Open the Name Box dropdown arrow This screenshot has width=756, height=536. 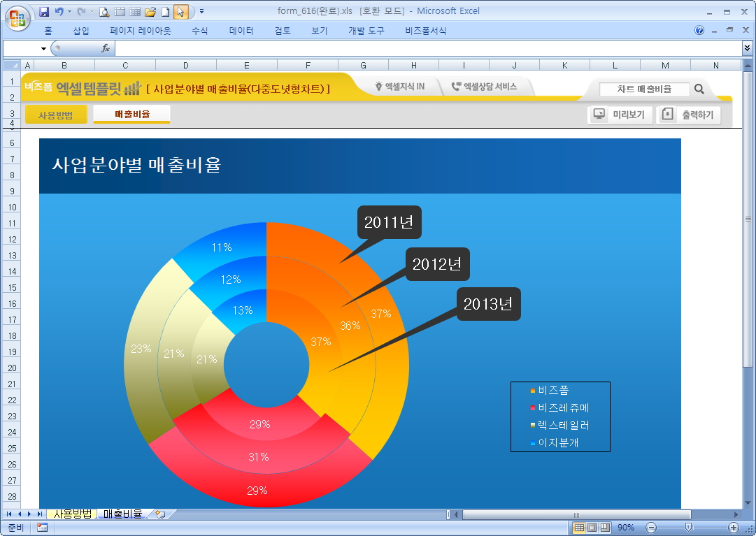[x=43, y=49]
